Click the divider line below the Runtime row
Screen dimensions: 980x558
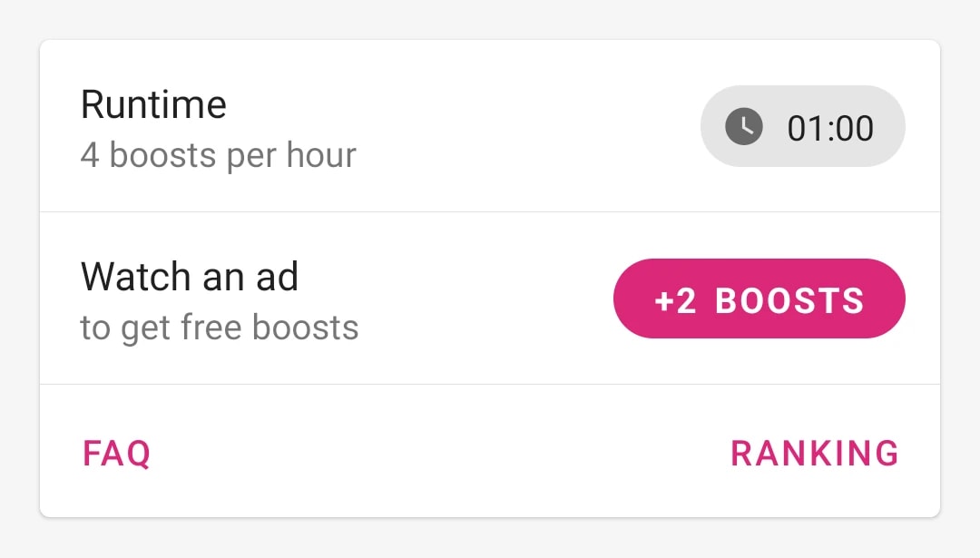490,211
